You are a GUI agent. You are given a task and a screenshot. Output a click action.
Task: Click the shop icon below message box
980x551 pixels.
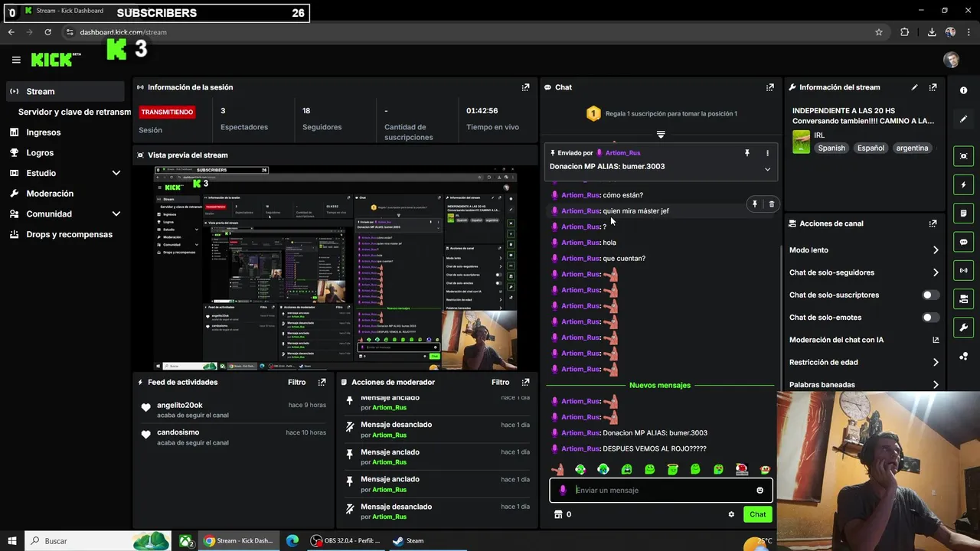[x=558, y=514]
